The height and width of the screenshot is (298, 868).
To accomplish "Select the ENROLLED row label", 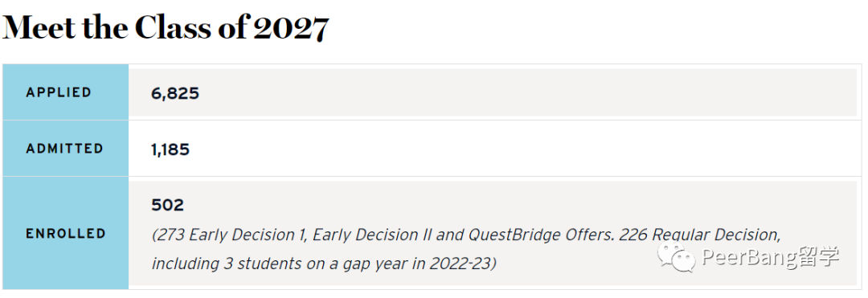I will point(66,233).
